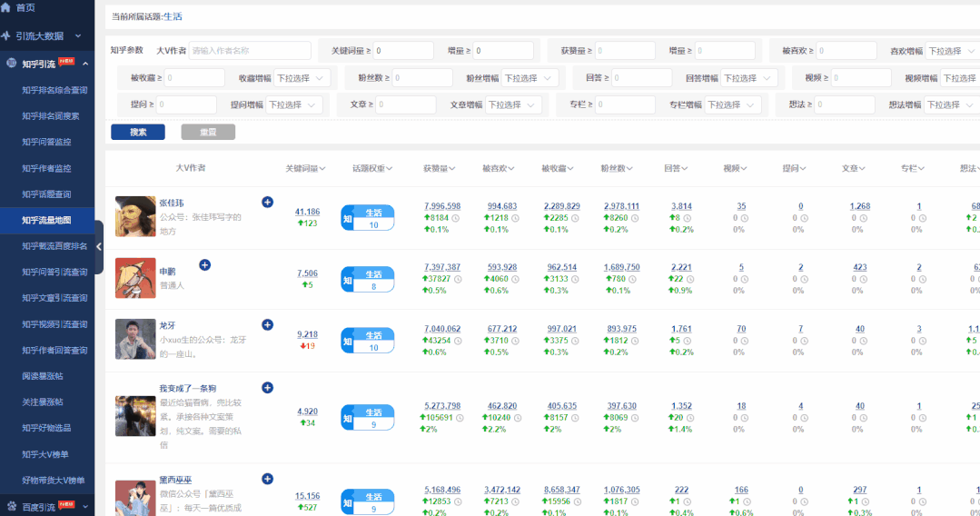Sort by 被收藏 column header
Viewport: 980px width, 516px height.
pos(557,168)
